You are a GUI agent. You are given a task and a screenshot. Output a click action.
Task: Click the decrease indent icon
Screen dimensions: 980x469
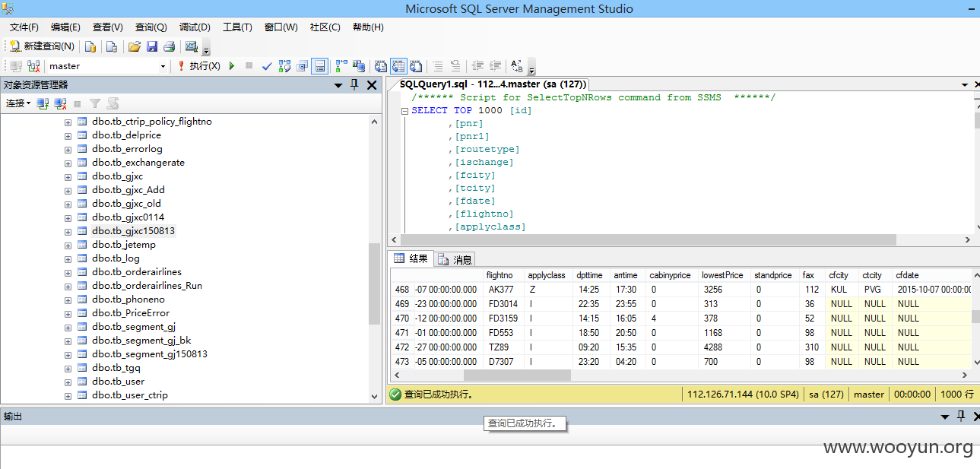pyautogui.click(x=477, y=66)
